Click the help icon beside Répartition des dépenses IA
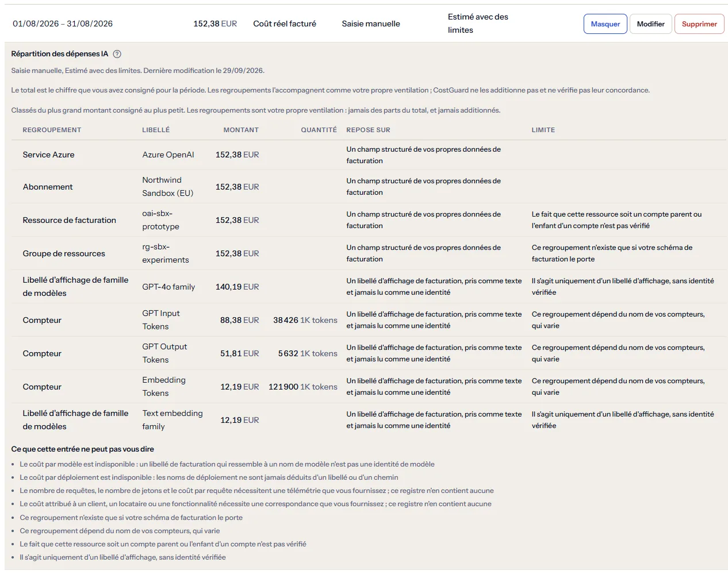Screen dimensions: 728x574 click(x=117, y=54)
